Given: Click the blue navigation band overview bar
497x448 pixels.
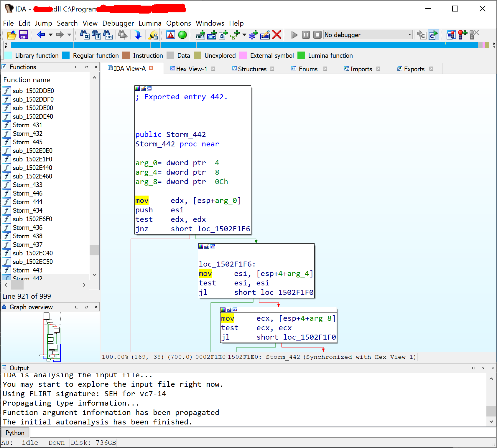Looking at the screenshot, I should pos(249,45).
